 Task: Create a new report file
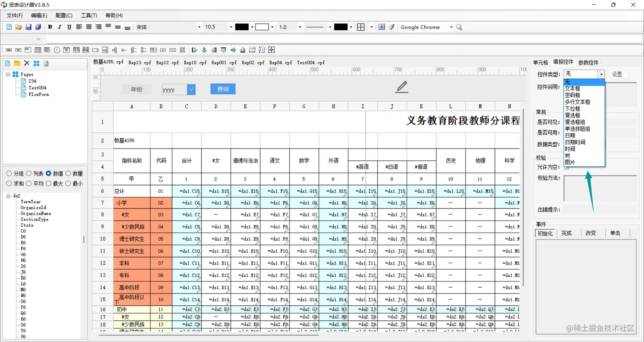click(x=9, y=27)
